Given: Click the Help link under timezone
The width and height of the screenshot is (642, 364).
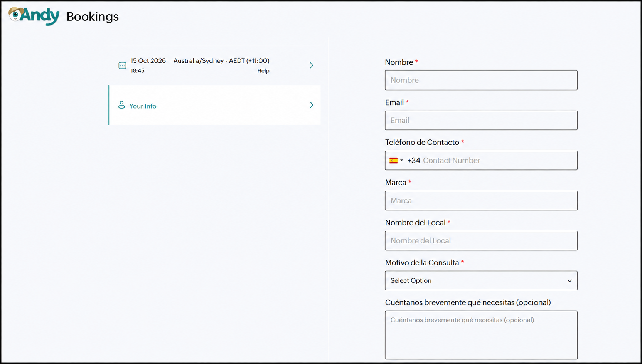Looking at the screenshot, I should (x=263, y=71).
